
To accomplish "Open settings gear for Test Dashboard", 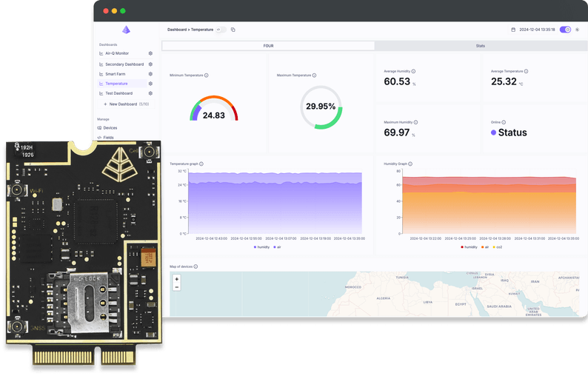I will click(150, 93).
